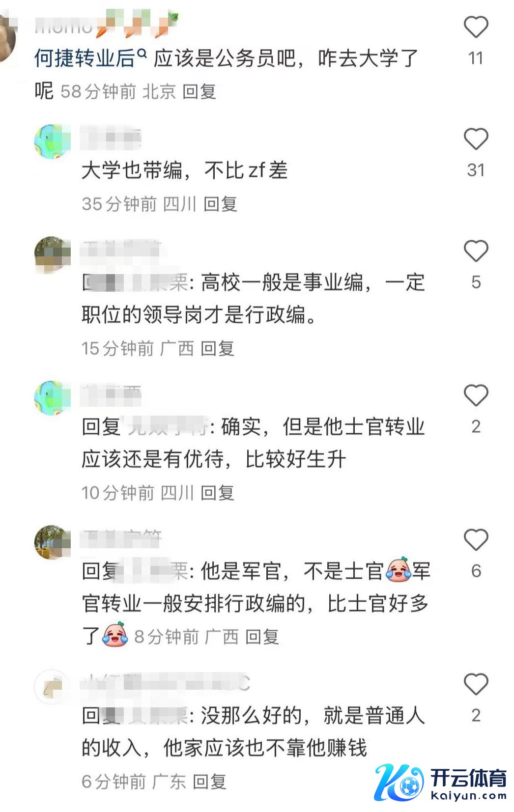Like the top comment with 11 likes
The width and height of the screenshot is (514, 812).
click(476, 27)
